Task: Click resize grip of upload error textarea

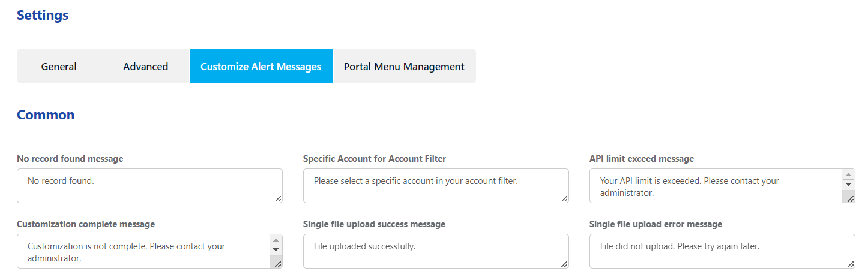Action: click(851, 264)
